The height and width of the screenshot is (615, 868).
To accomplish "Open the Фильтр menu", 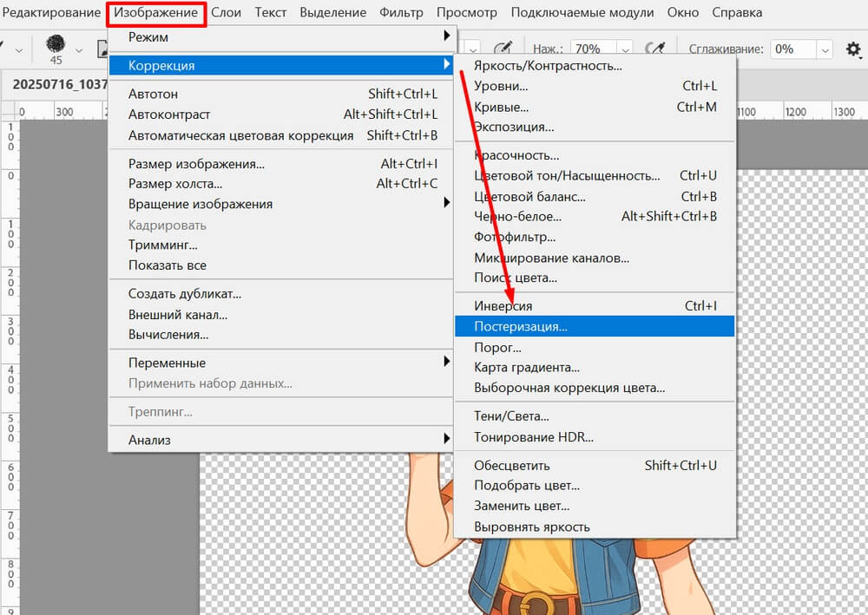I will (x=401, y=13).
